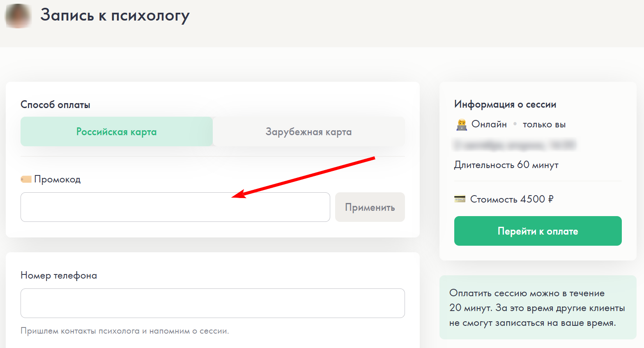Click the Информация о сессии heading
The image size is (644, 348).
coord(505,104)
